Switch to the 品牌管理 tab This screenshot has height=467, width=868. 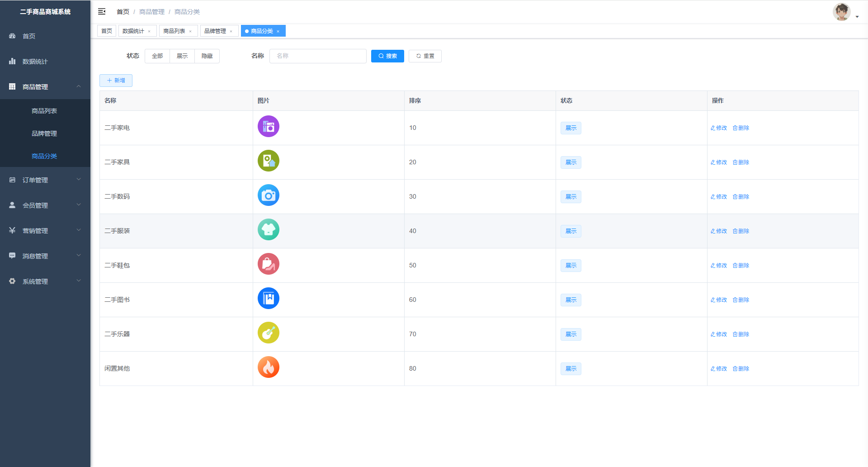click(215, 31)
